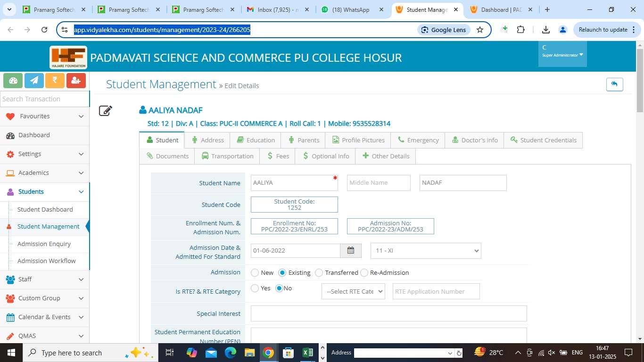Open the Student Credentials tab
Viewport: 644px width, 362px height.
[x=543, y=140]
